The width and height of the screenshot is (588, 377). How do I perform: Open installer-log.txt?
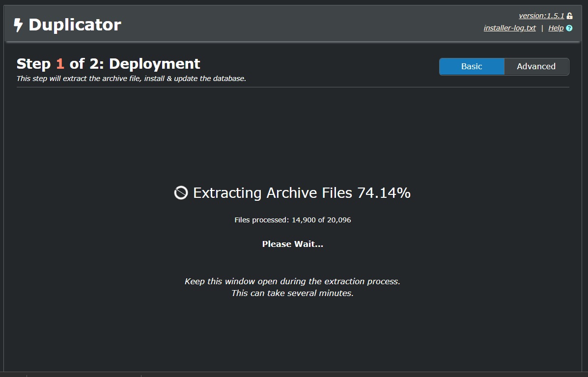[x=509, y=28]
